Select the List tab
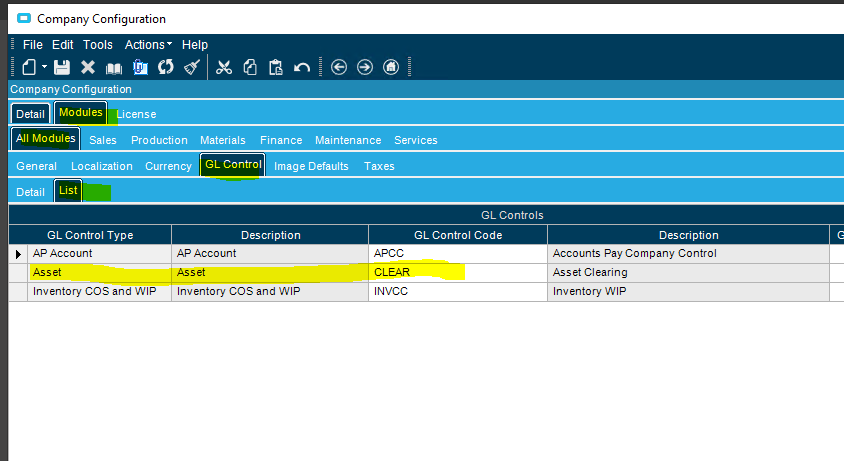The image size is (844, 461). pyautogui.click(x=68, y=190)
